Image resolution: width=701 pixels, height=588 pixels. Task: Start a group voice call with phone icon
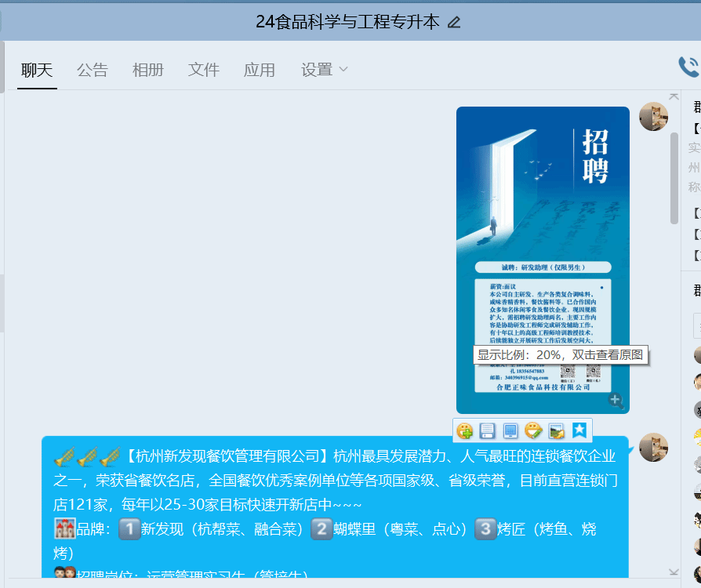(x=688, y=67)
